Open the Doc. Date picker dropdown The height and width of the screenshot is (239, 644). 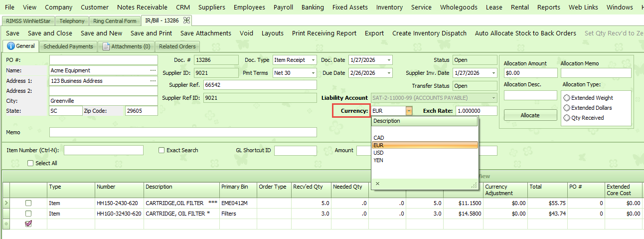tap(388, 60)
